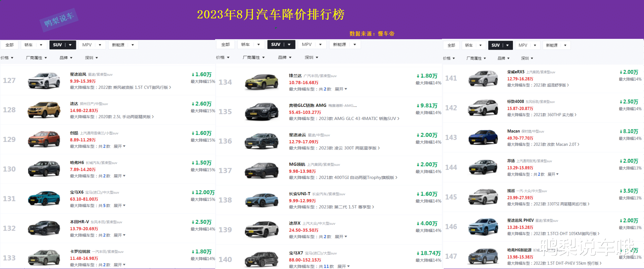This screenshot has width=644, height=269.
Task: Open 价格 filter above the rank 127 list
Action: pos(7,58)
